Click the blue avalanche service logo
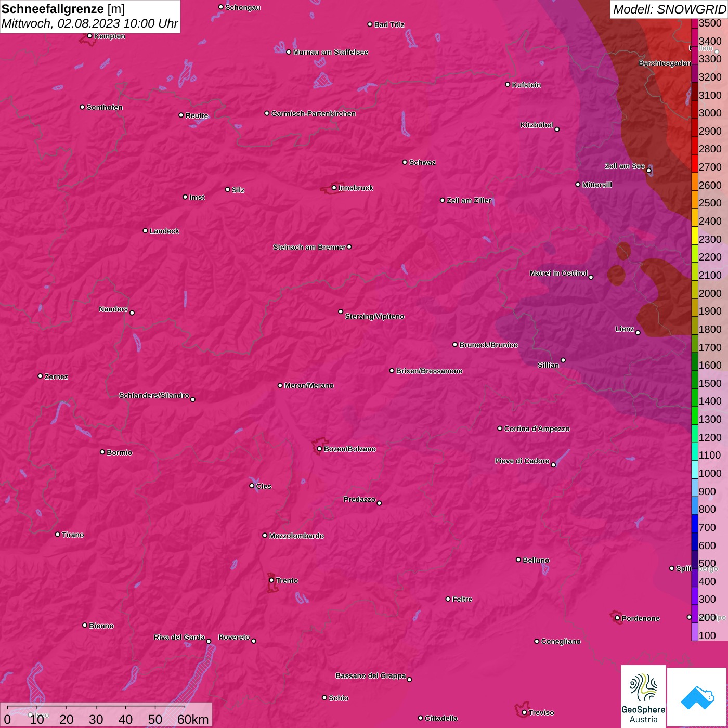The image size is (728, 728). (x=697, y=697)
